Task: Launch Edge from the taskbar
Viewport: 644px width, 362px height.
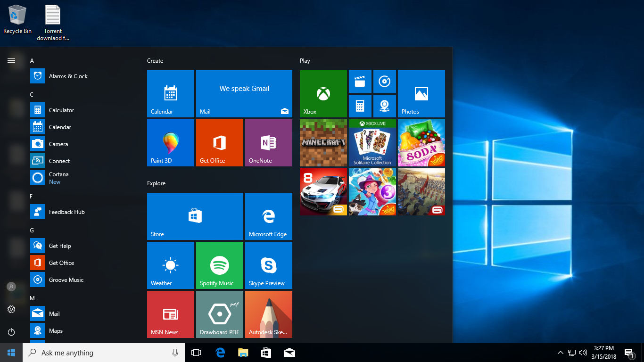Action: [x=220, y=353]
